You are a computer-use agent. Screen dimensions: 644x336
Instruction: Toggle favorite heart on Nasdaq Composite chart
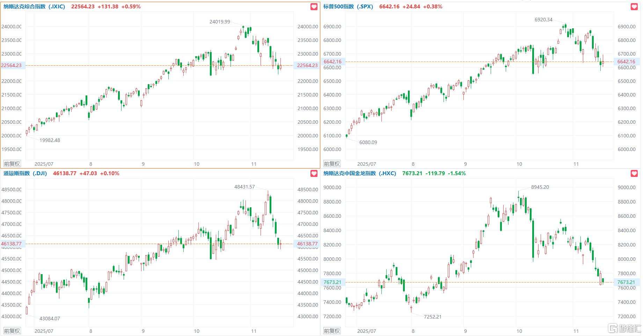[314, 7]
